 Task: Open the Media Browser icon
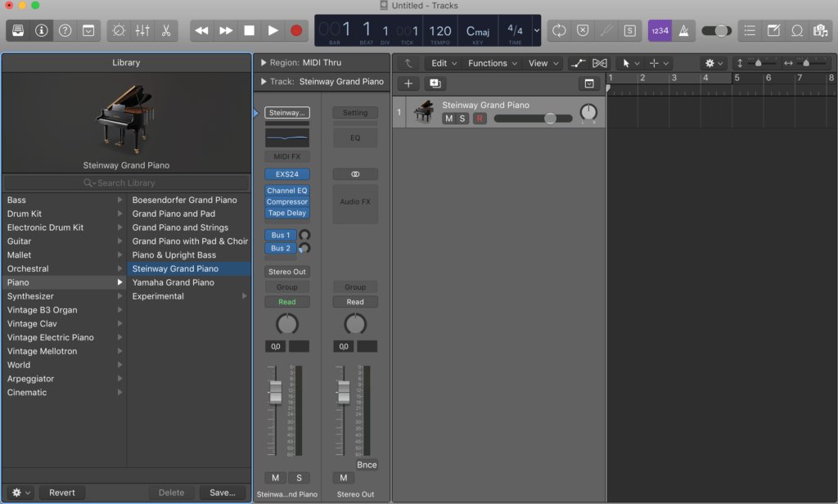[820, 30]
